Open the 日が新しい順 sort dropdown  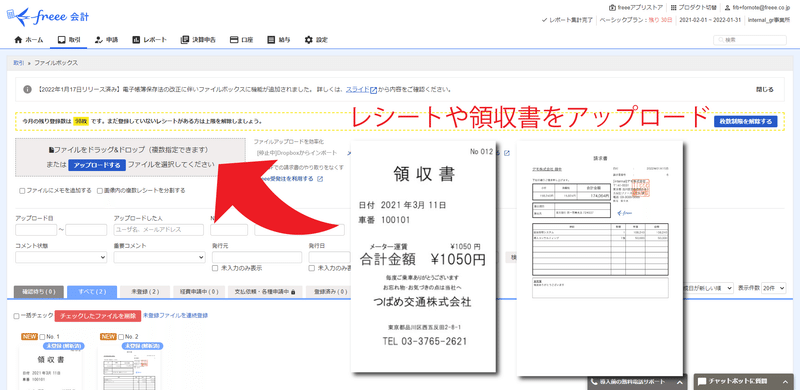click(708, 288)
